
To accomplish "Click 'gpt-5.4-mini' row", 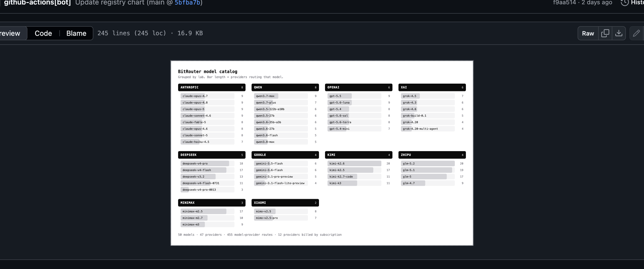I will [x=359, y=129].
